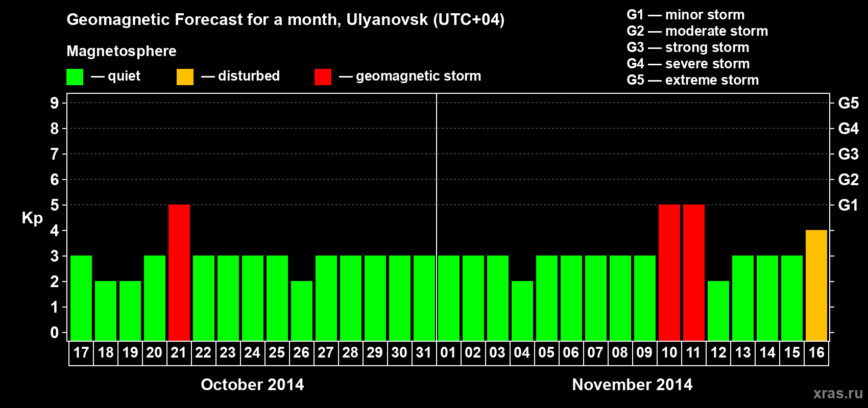Click the green bar for October 17
Screen dimensions: 868x408
[x=81, y=298]
